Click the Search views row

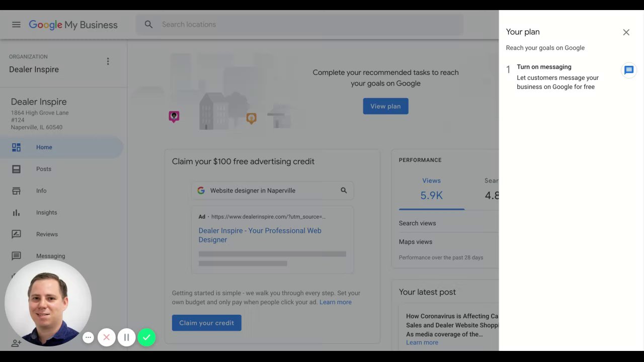(x=449, y=223)
